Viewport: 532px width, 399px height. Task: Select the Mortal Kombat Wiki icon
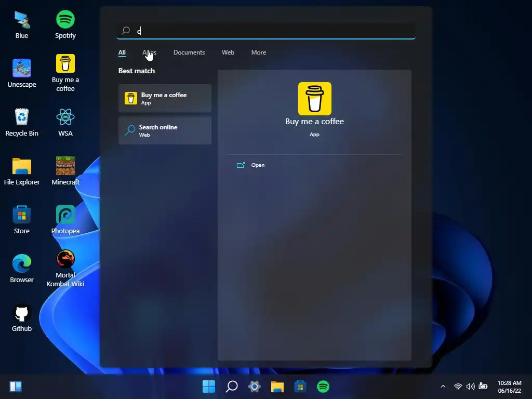65,269
